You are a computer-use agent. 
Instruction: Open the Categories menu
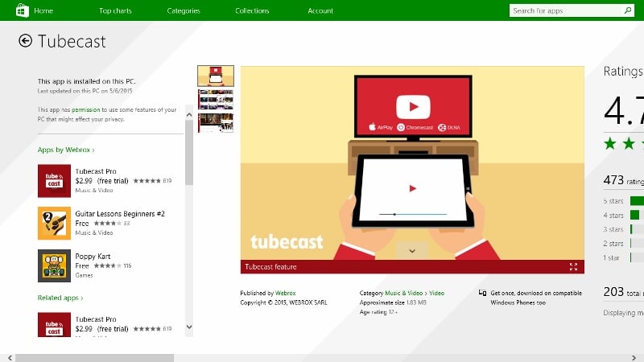184,10
